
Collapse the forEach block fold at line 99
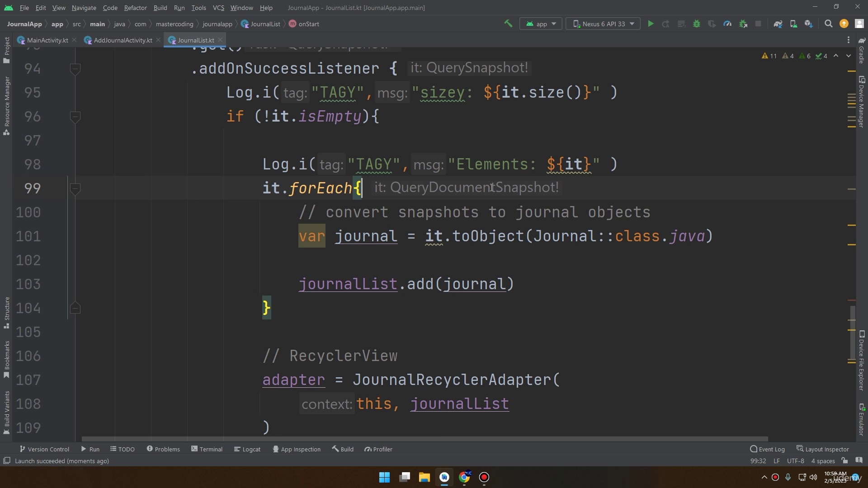pyautogui.click(x=75, y=189)
